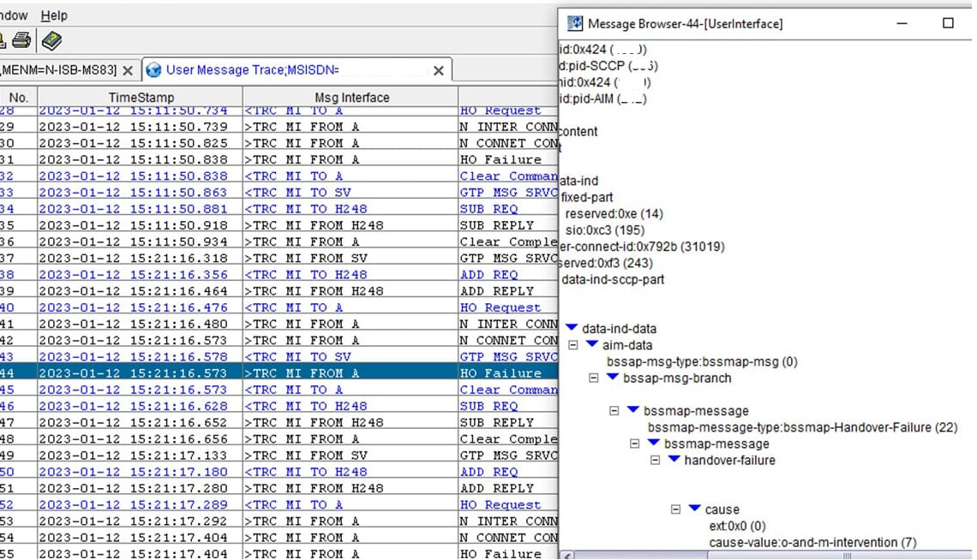Collapse the bssmap-message node below Handover-Failure type

[x=635, y=444]
